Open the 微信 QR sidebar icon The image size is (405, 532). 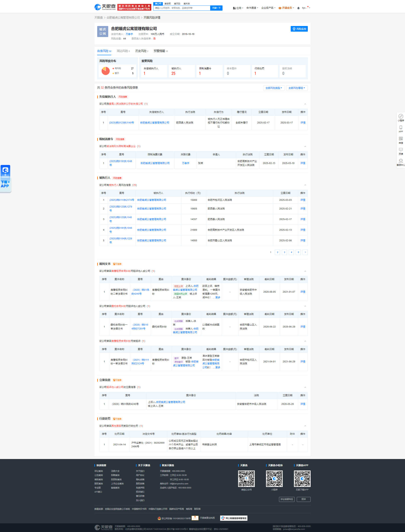point(401,140)
